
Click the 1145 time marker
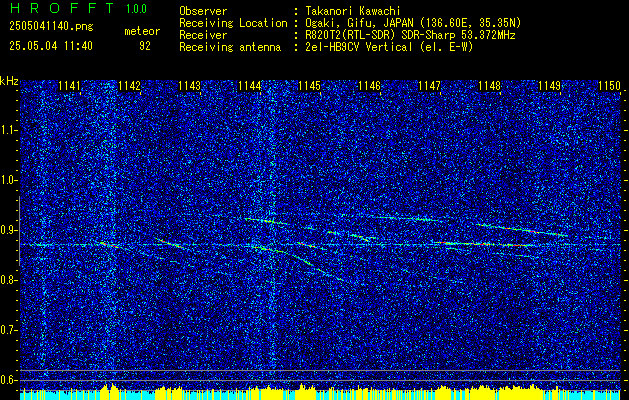[x=310, y=86]
